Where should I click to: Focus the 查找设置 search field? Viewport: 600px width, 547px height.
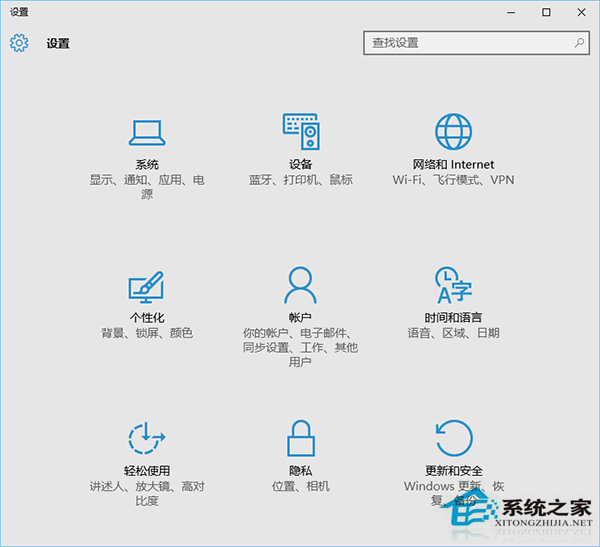pyautogui.click(x=465, y=43)
